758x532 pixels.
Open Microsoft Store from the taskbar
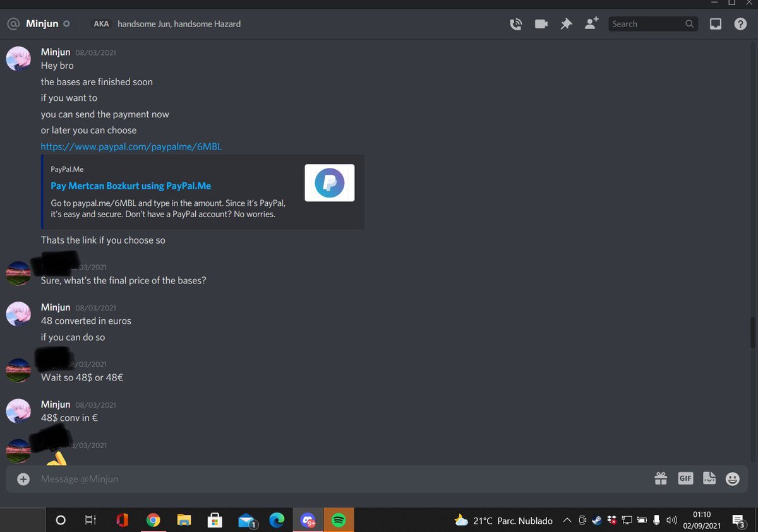pos(215,521)
